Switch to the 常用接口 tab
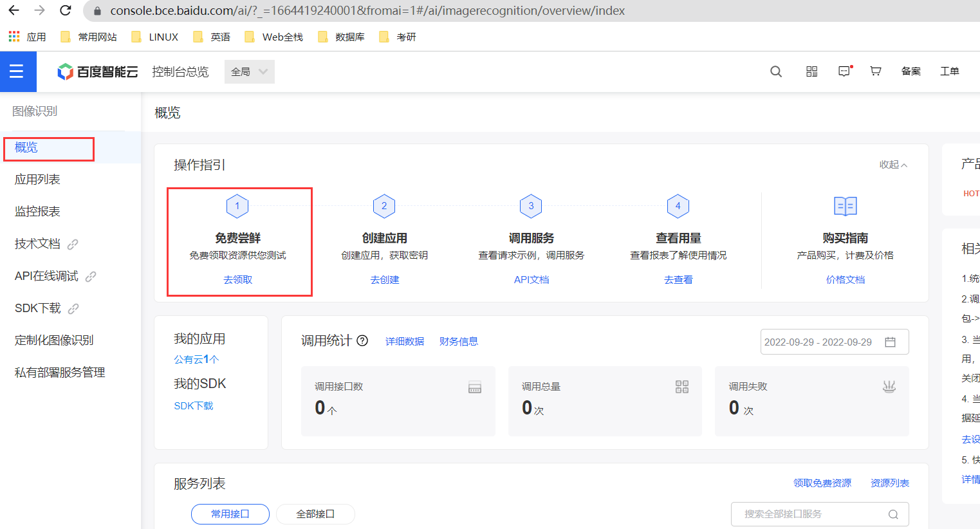980x529 pixels. 230,514
